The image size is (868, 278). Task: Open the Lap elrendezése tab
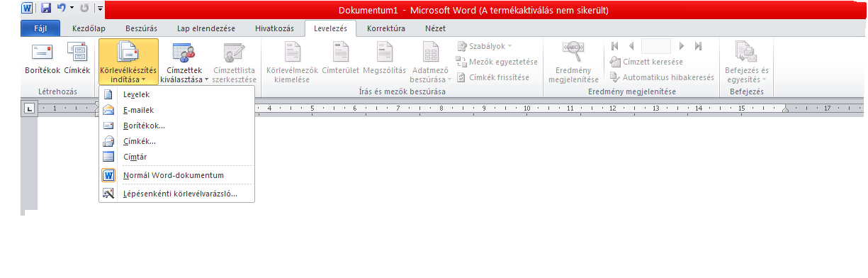(206, 28)
